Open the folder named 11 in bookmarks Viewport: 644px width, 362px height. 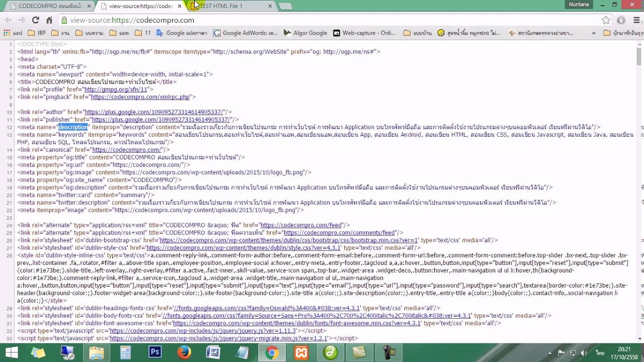click(x=143, y=33)
